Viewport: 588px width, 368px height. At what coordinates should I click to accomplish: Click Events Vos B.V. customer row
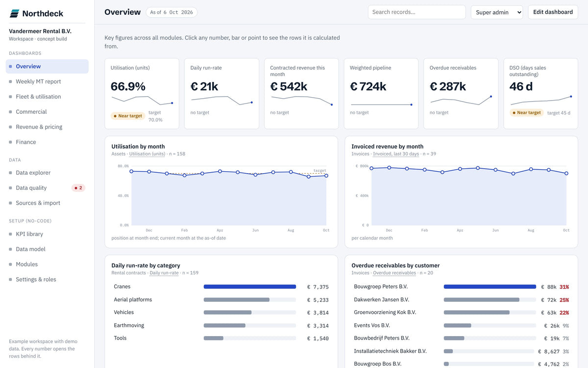[x=461, y=325]
